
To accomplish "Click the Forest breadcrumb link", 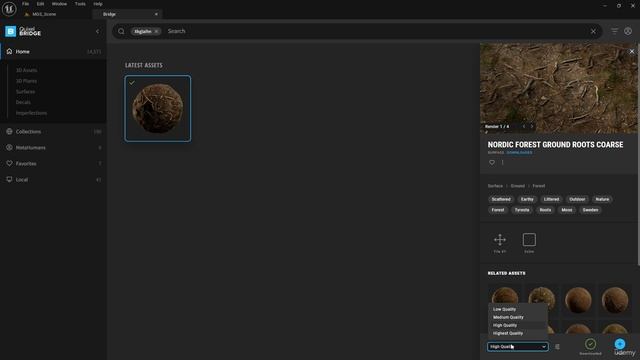I will tap(539, 186).
